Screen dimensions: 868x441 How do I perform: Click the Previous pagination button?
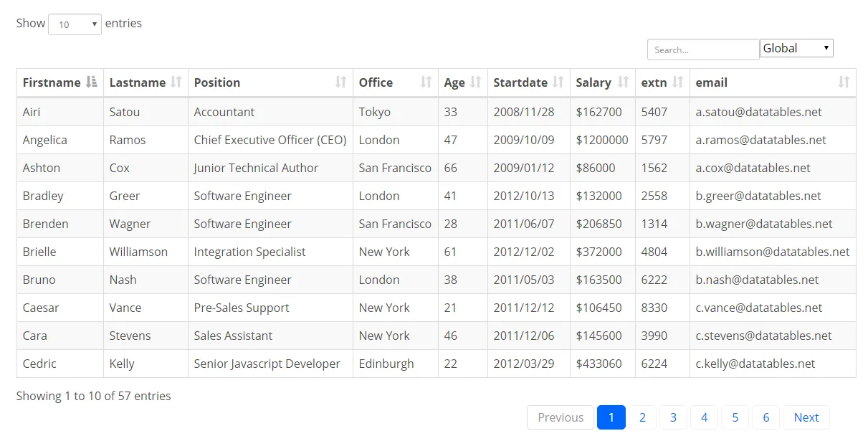click(x=561, y=417)
